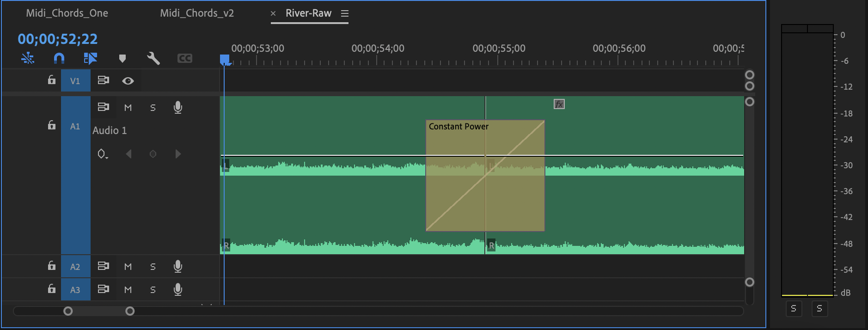Click ruler at 00;00;54;00
Image resolution: width=868 pixels, height=330 pixels.
tap(378, 49)
